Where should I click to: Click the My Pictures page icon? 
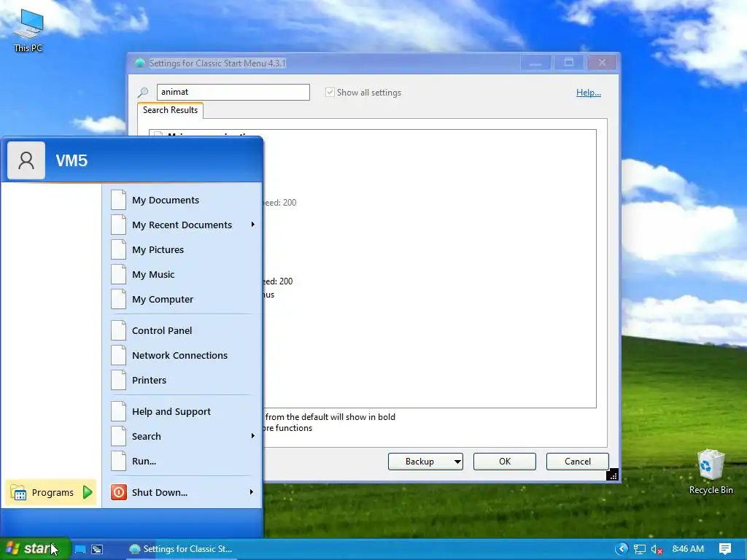point(119,249)
